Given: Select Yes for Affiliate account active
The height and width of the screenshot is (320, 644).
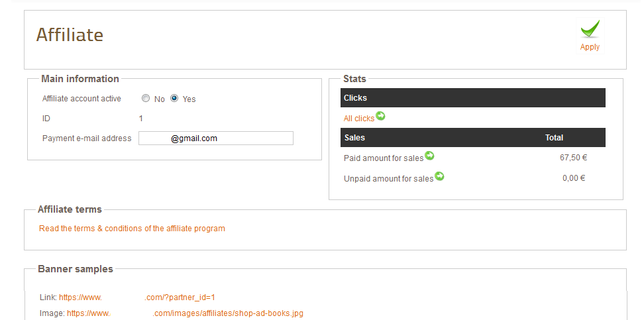Looking at the screenshot, I should tap(175, 99).
